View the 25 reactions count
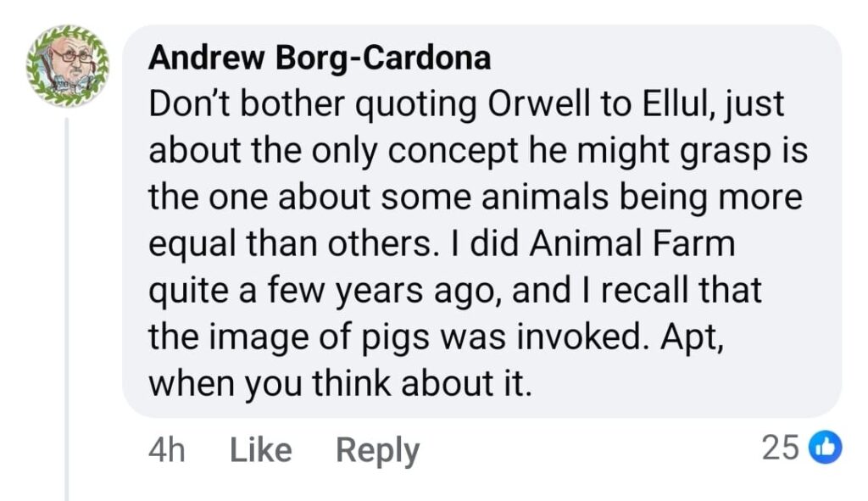Screen dimensions: 868x501 point(780,448)
